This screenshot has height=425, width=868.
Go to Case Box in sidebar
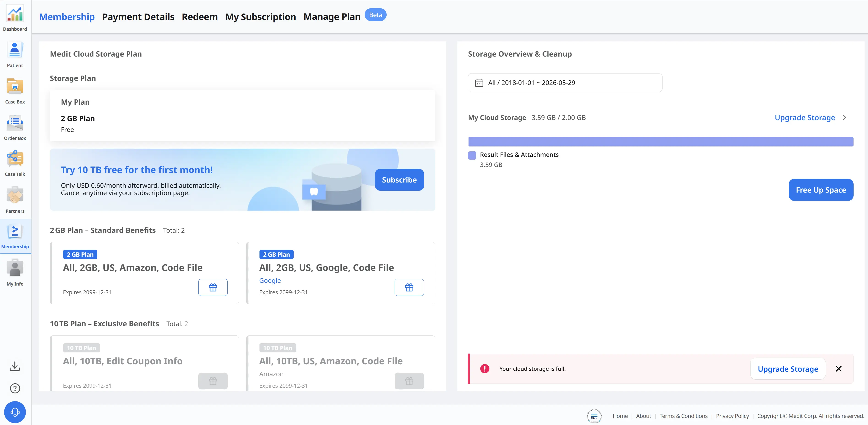pyautogui.click(x=15, y=86)
